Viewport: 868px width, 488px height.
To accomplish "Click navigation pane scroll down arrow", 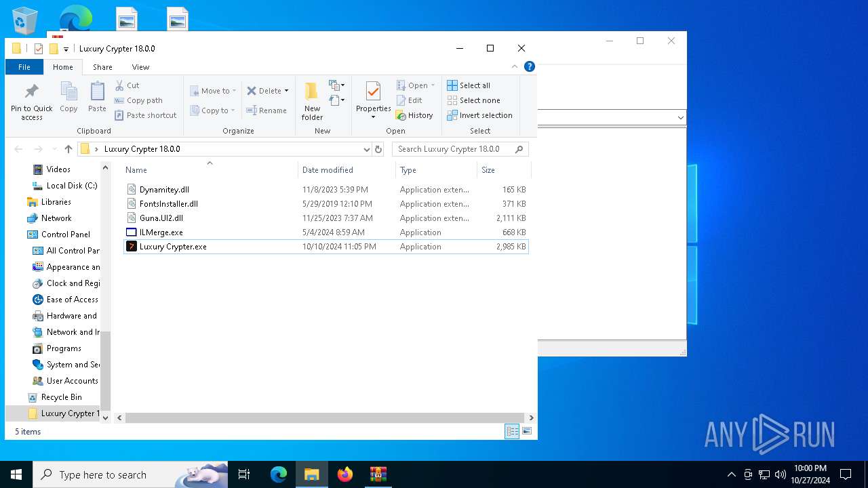I will tap(105, 418).
